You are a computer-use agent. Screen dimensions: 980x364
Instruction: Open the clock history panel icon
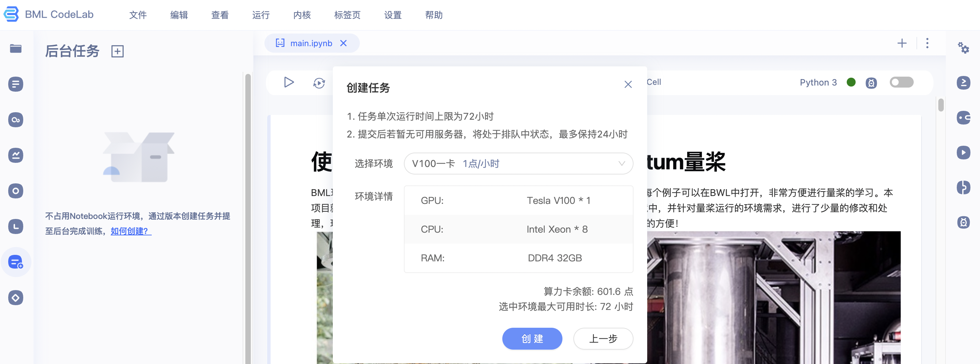coord(15,226)
